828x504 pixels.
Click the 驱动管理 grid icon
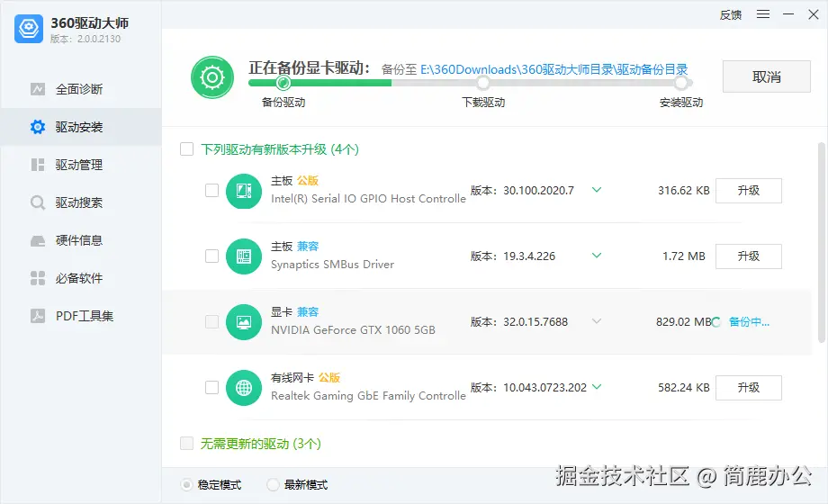38,165
